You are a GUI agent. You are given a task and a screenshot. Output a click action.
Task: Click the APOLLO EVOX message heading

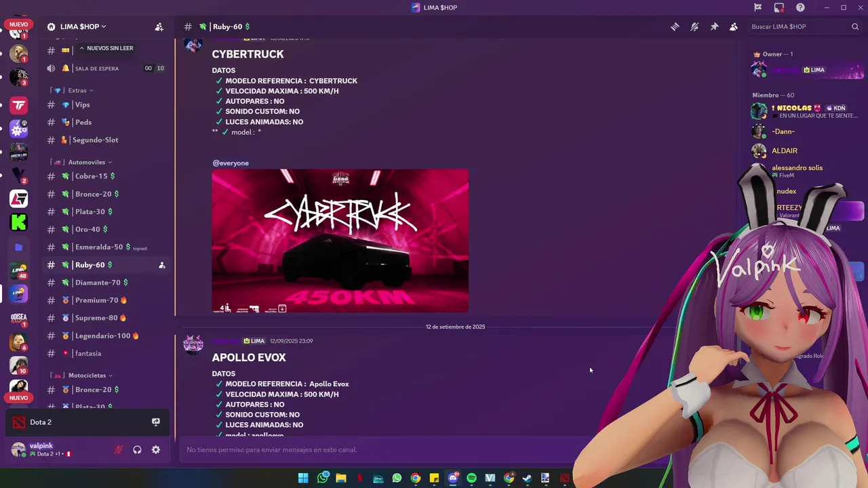pyautogui.click(x=249, y=357)
